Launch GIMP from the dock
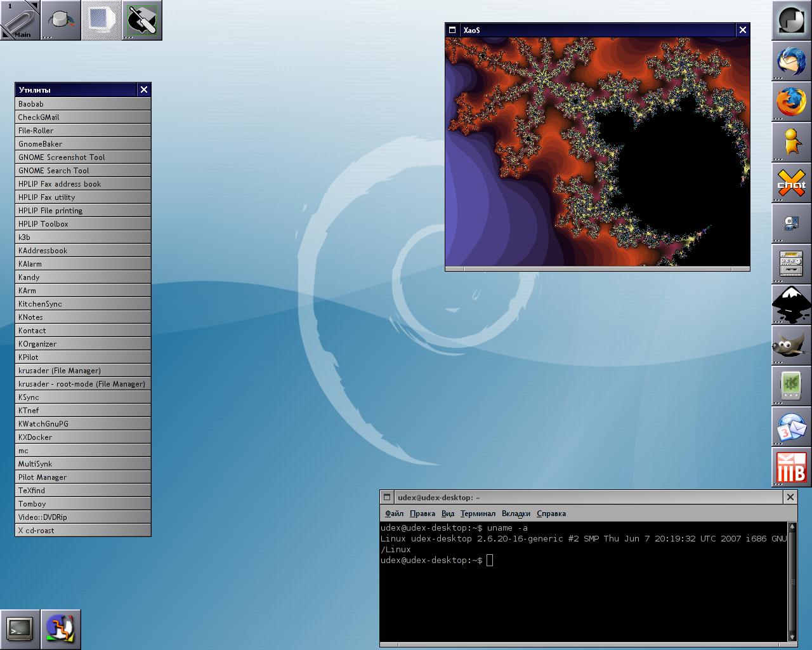 [792, 345]
